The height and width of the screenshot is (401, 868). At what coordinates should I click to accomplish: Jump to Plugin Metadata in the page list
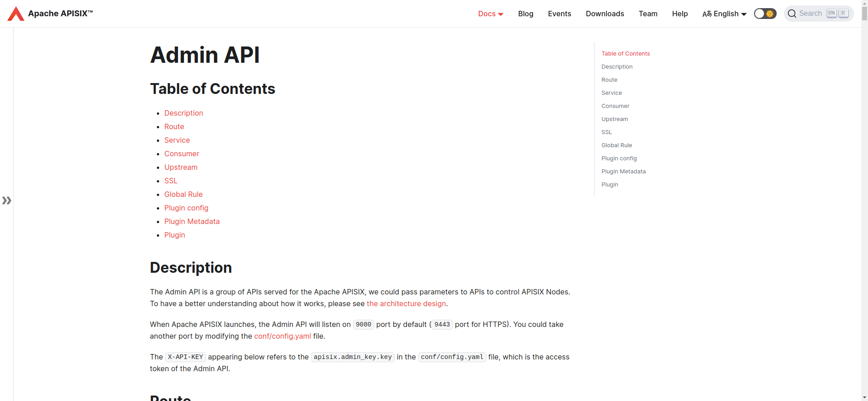click(x=192, y=221)
